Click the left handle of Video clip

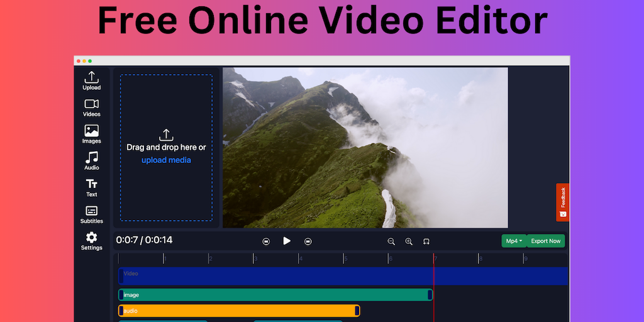(x=121, y=276)
